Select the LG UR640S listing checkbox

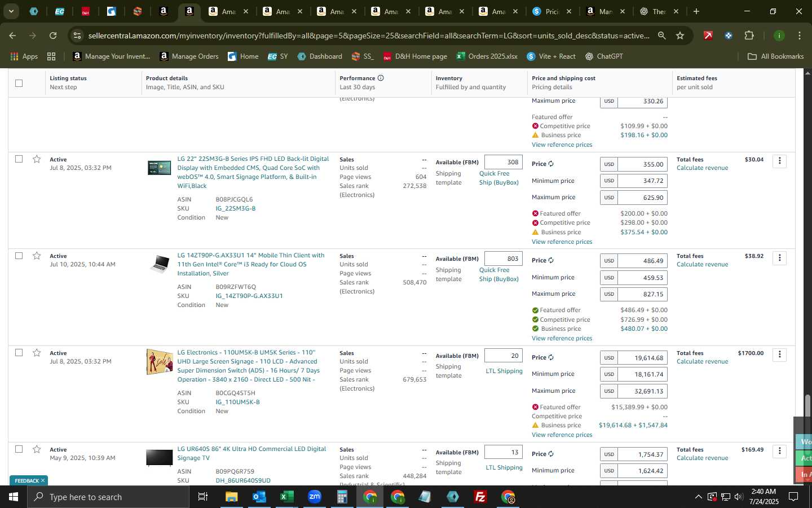pos(19,449)
